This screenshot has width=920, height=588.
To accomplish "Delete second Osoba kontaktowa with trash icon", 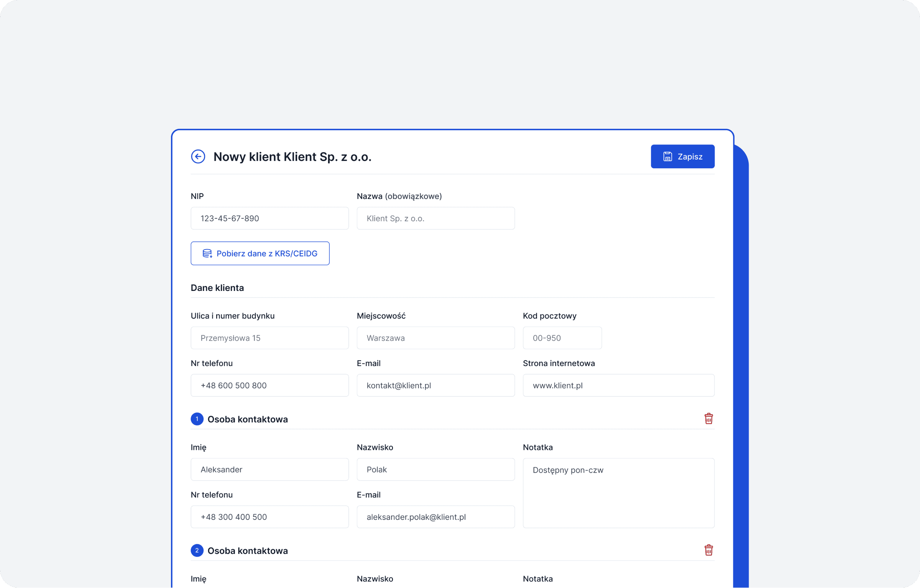I will pos(708,550).
